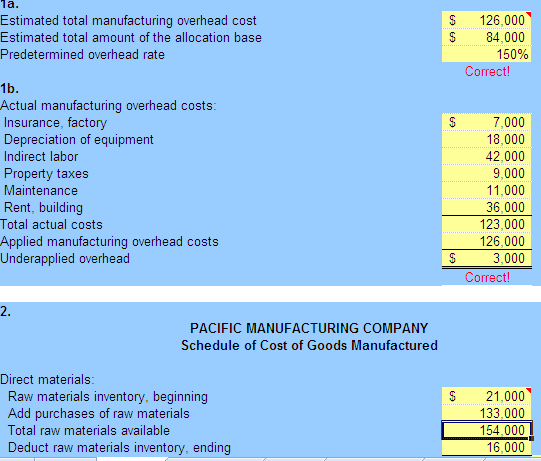Click the 'Insurance, factory' label
This screenshot has height=461, width=541.
click(x=55, y=122)
